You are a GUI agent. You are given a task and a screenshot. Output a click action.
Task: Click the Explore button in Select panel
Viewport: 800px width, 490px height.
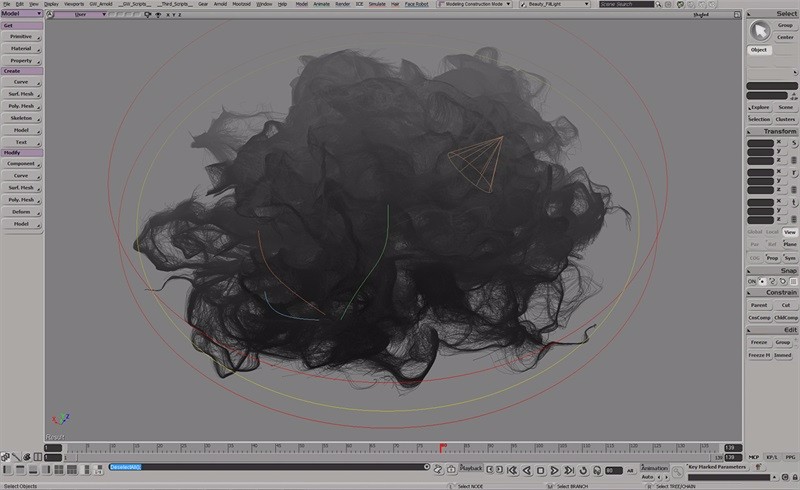coord(759,107)
